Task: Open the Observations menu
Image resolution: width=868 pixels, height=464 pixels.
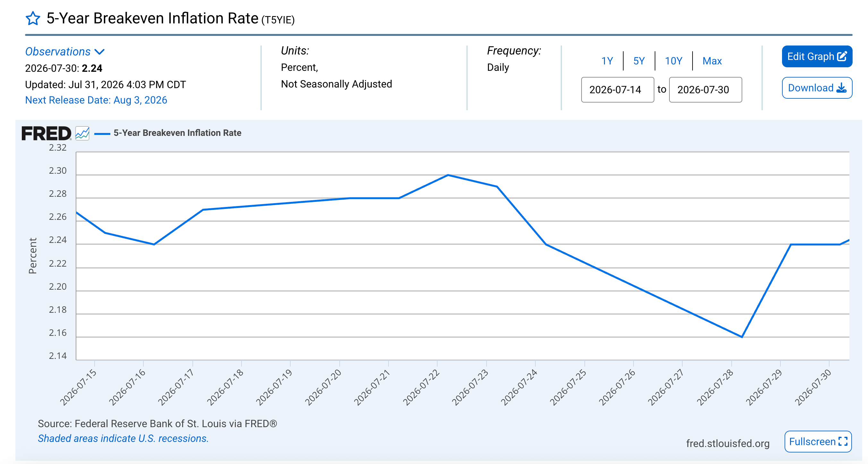Action: pyautogui.click(x=65, y=52)
